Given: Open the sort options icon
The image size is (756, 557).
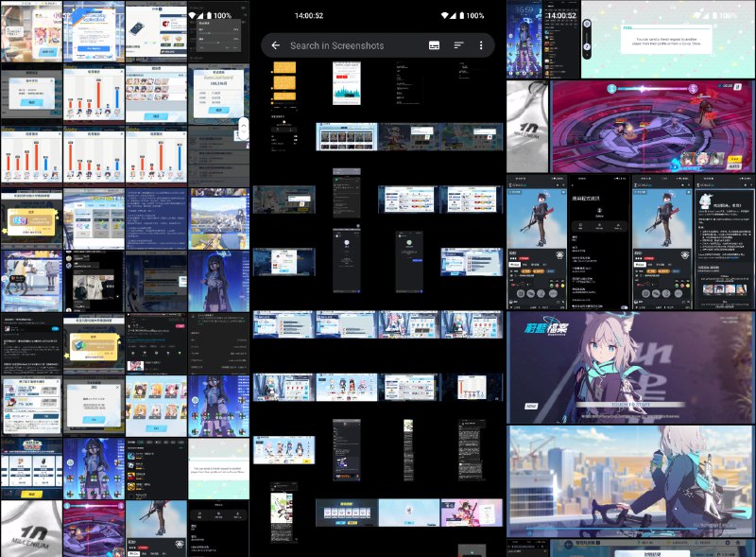Looking at the screenshot, I should pos(459,45).
